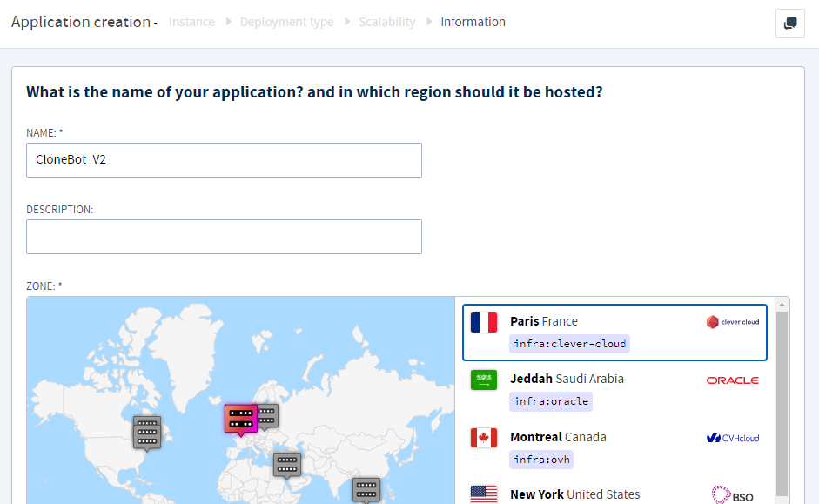The height and width of the screenshot is (504, 819).
Task: Select the Paris France zone card
Action: coord(614,333)
